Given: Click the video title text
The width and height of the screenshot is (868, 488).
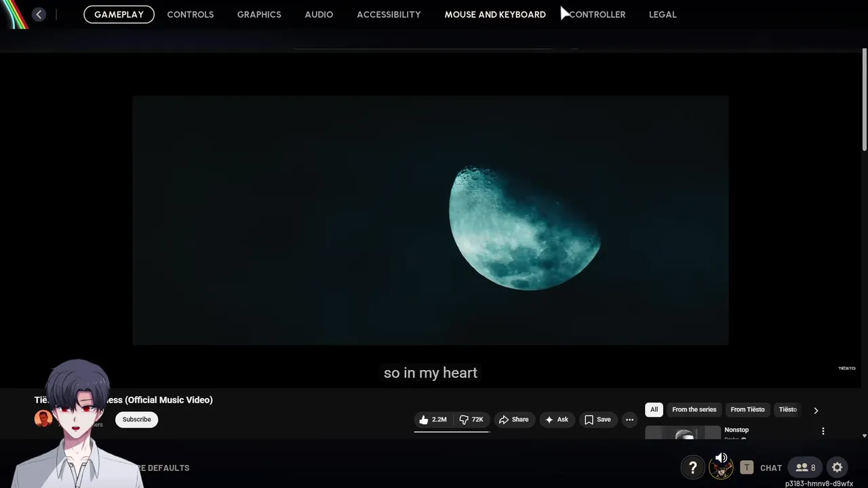Looking at the screenshot, I should pyautogui.click(x=123, y=400).
